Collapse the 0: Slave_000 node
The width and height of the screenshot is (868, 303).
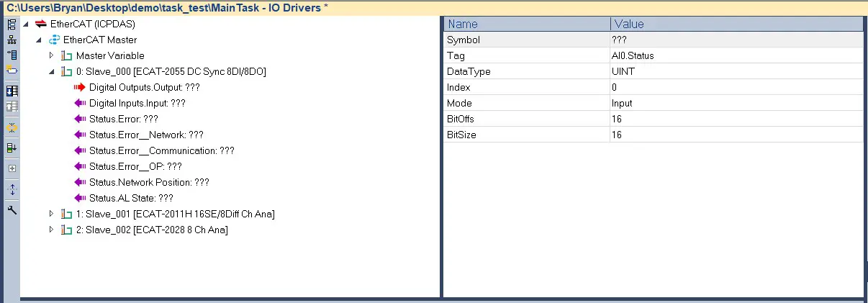[x=52, y=72]
